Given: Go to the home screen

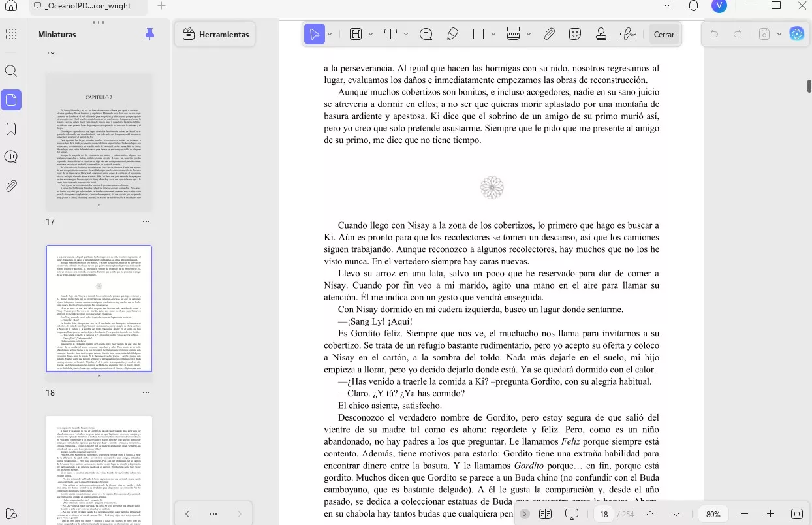Looking at the screenshot, I should click(x=11, y=6).
